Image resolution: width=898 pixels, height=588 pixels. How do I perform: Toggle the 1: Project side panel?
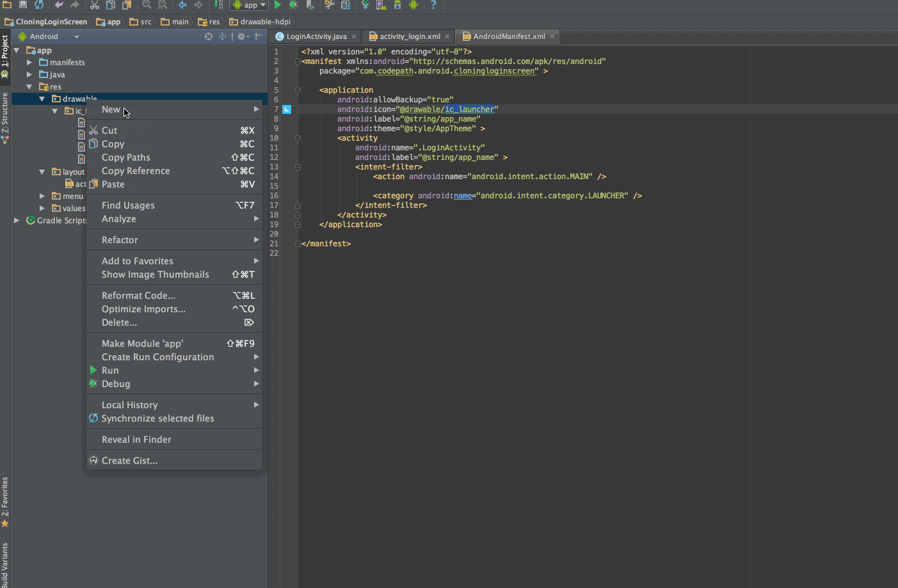point(5,51)
